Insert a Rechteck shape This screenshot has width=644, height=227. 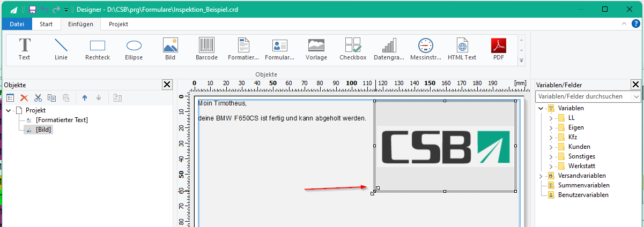[98, 49]
